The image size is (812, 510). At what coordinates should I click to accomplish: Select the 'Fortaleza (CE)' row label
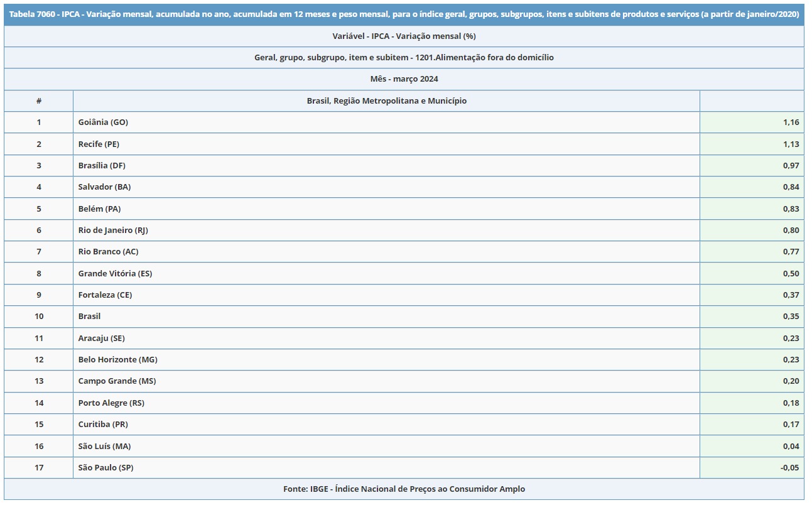click(x=105, y=295)
